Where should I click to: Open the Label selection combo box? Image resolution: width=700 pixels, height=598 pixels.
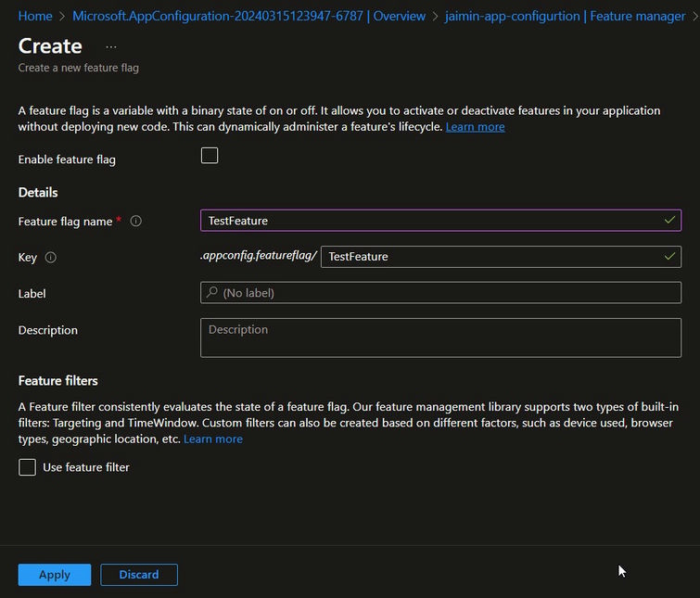click(440, 293)
